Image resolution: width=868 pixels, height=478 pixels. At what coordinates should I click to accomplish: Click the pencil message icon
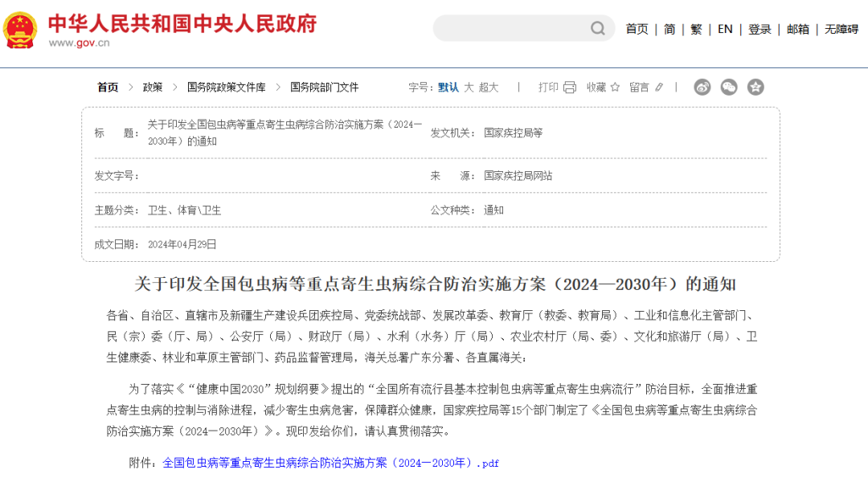[x=659, y=88]
